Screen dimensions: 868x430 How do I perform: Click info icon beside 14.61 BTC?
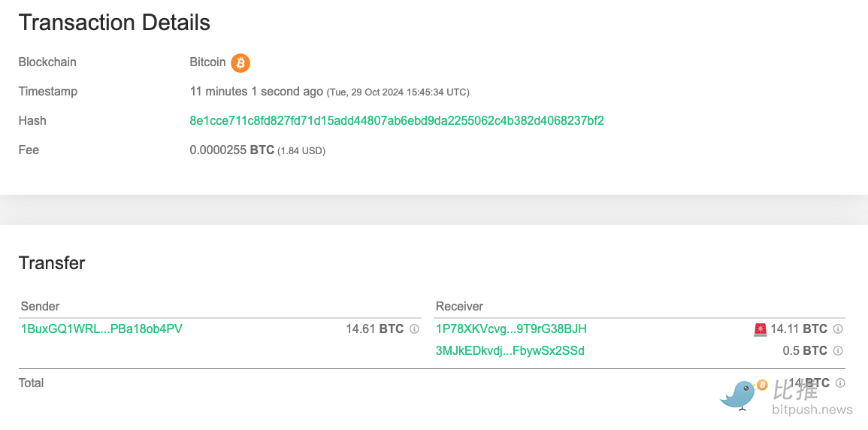(414, 329)
